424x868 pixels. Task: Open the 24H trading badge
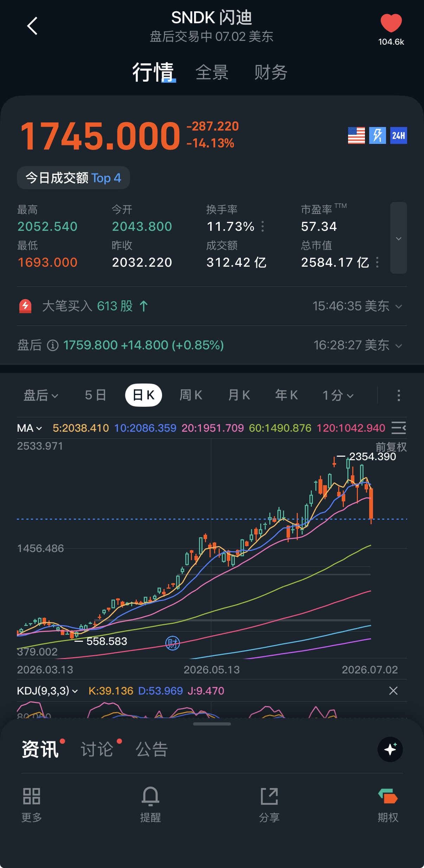click(399, 135)
